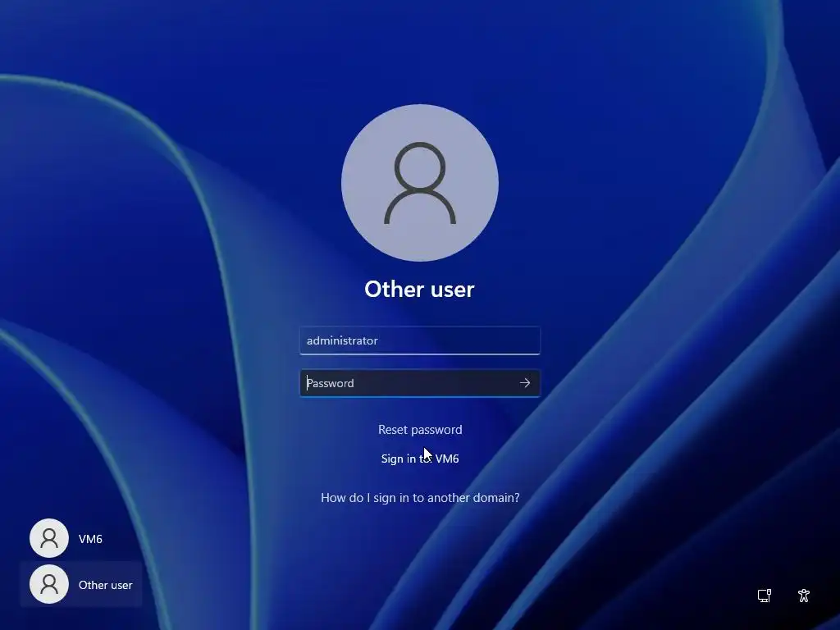Click the Reset password link
The width and height of the screenshot is (840, 630).
tap(420, 430)
